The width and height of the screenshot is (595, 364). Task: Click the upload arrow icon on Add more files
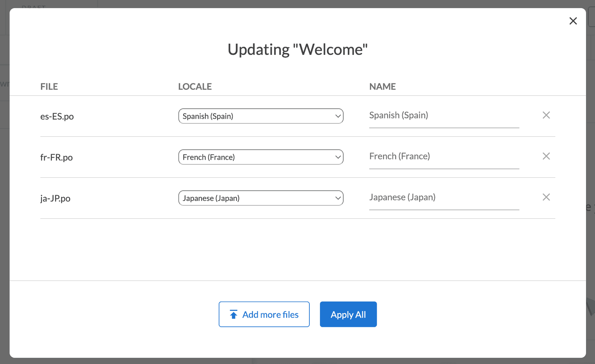tap(233, 314)
